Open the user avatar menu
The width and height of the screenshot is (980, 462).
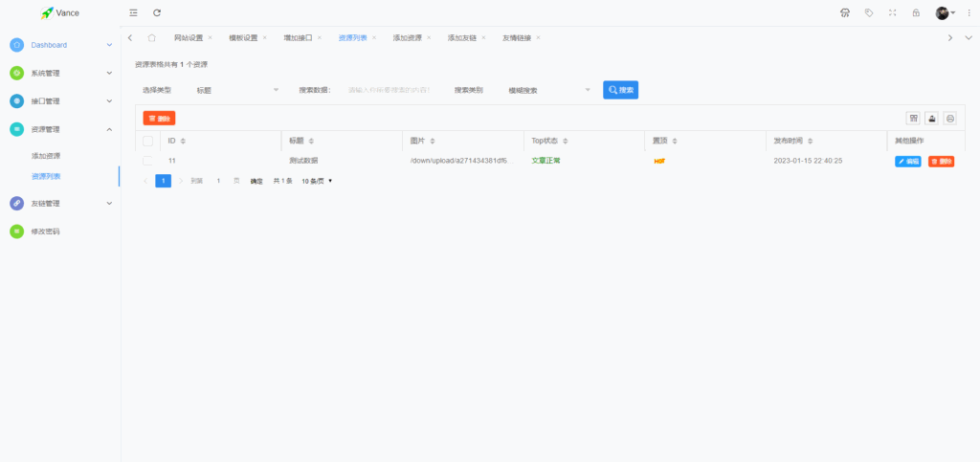coord(945,13)
